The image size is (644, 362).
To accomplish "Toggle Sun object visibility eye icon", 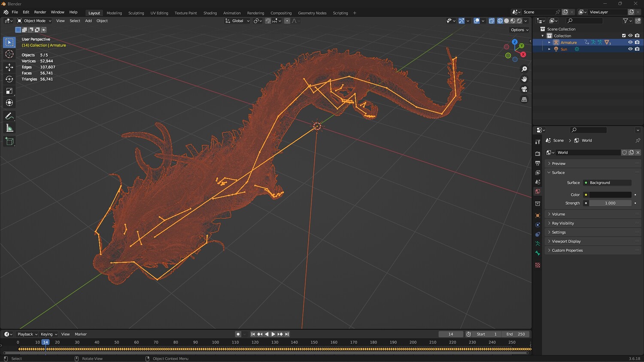I will (630, 49).
